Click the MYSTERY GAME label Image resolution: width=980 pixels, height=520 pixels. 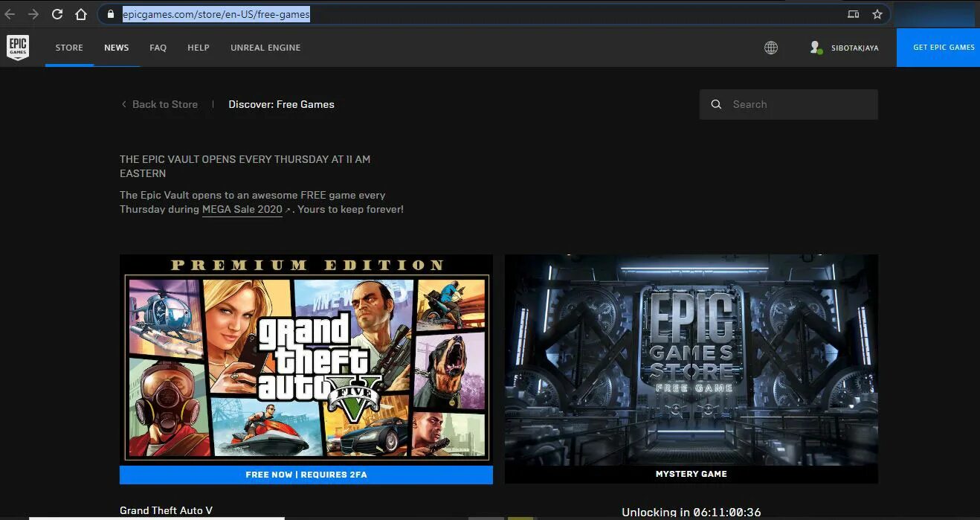click(692, 474)
